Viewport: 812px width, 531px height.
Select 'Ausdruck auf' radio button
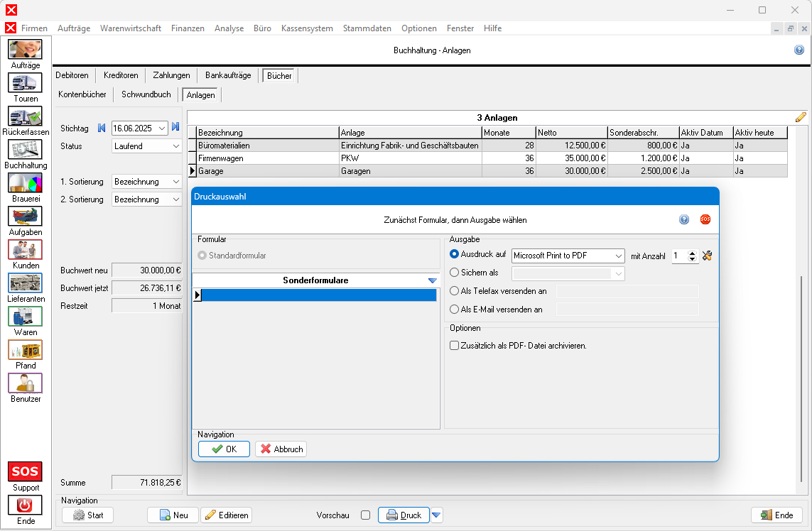pyautogui.click(x=455, y=254)
